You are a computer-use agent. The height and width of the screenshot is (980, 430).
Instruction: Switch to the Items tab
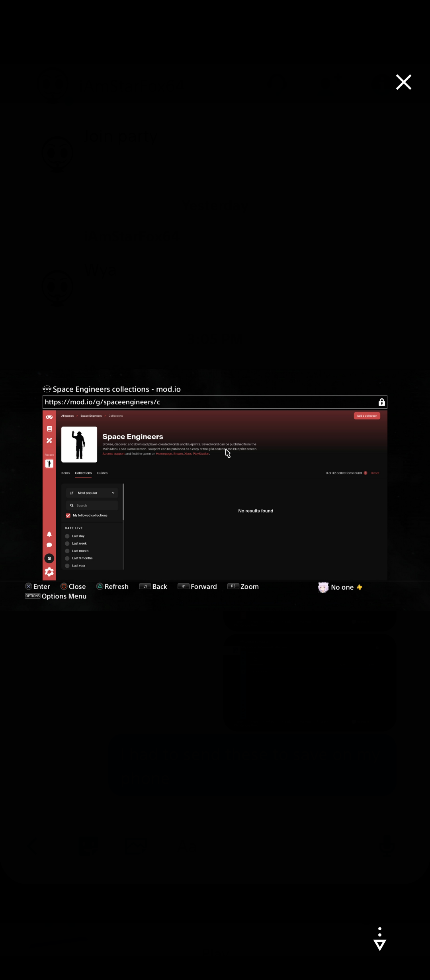[65, 473]
